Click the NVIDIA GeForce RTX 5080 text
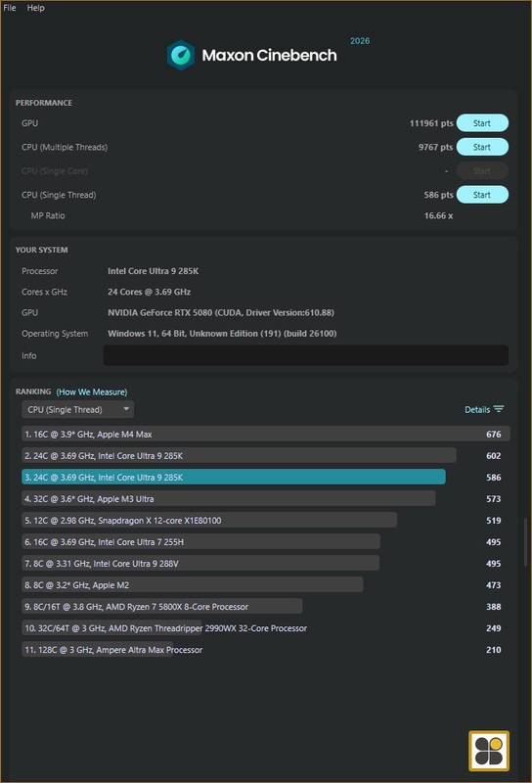This screenshot has height=783, width=532. pyautogui.click(x=221, y=312)
